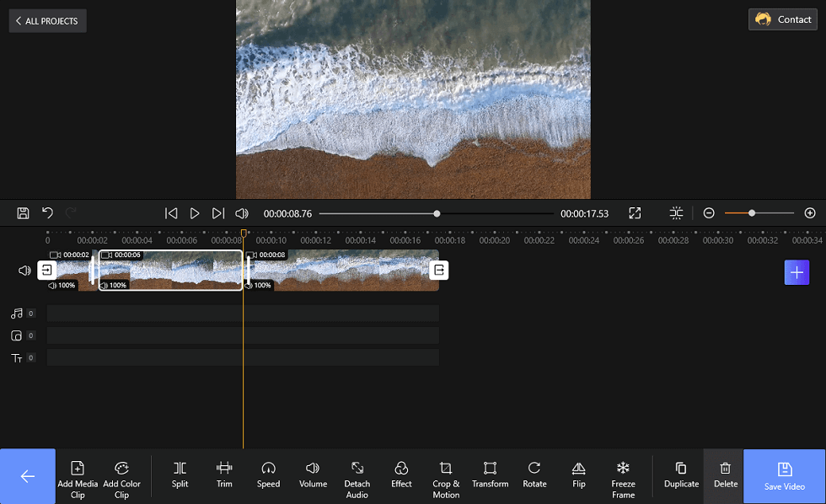Click the current time 00:00:08.76 readout
This screenshot has width=826, height=504.
pyautogui.click(x=287, y=214)
